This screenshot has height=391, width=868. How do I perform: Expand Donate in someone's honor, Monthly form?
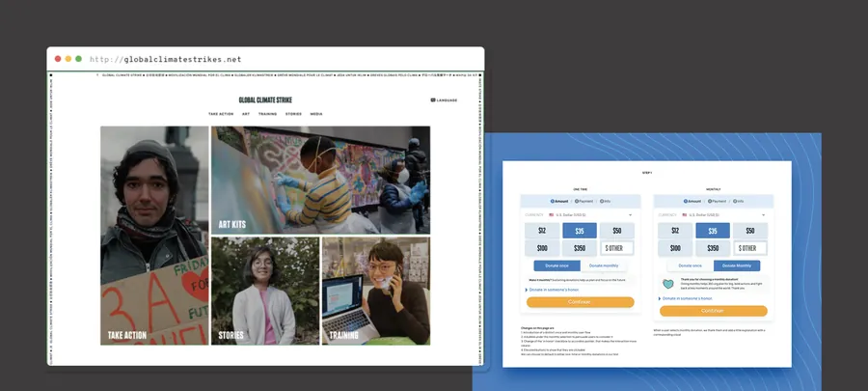(686, 298)
